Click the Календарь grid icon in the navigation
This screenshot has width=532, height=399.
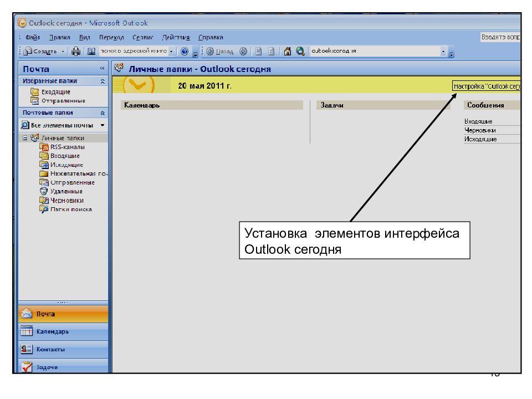click(27, 331)
